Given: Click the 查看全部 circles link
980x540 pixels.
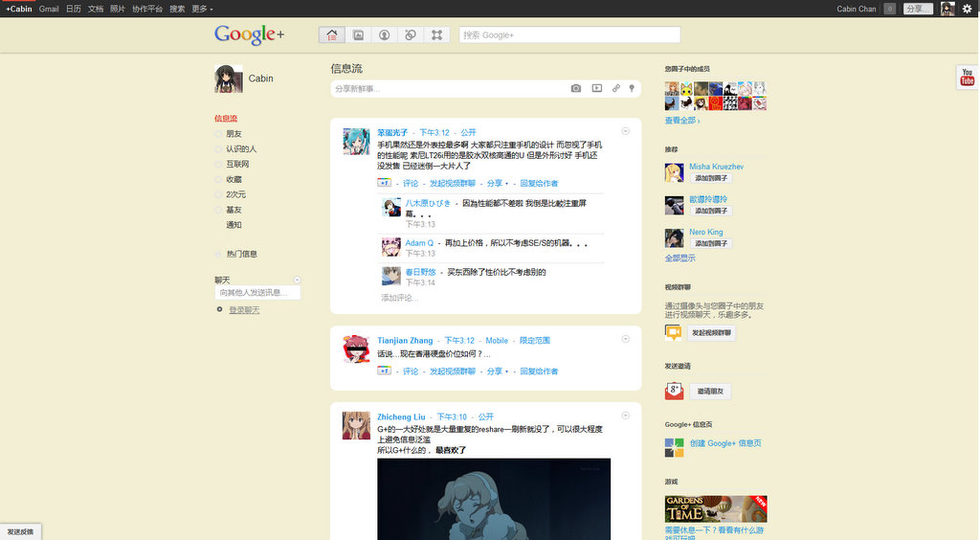Looking at the screenshot, I should 681,121.
